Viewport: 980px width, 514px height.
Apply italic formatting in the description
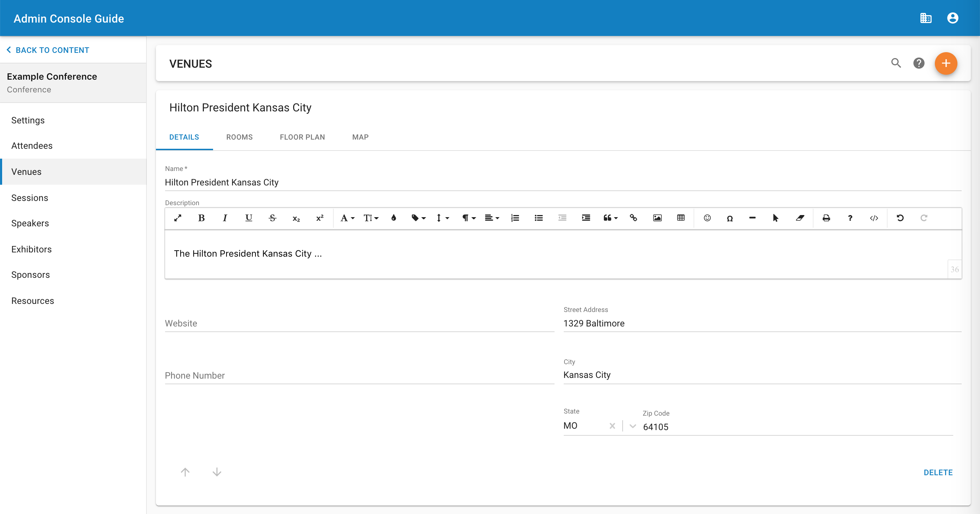[225, 218]
